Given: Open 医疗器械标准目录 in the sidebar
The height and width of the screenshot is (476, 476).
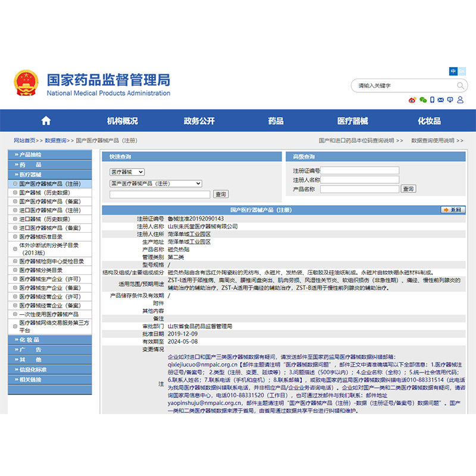Looking at the screenshot, I should pos(50,237).
